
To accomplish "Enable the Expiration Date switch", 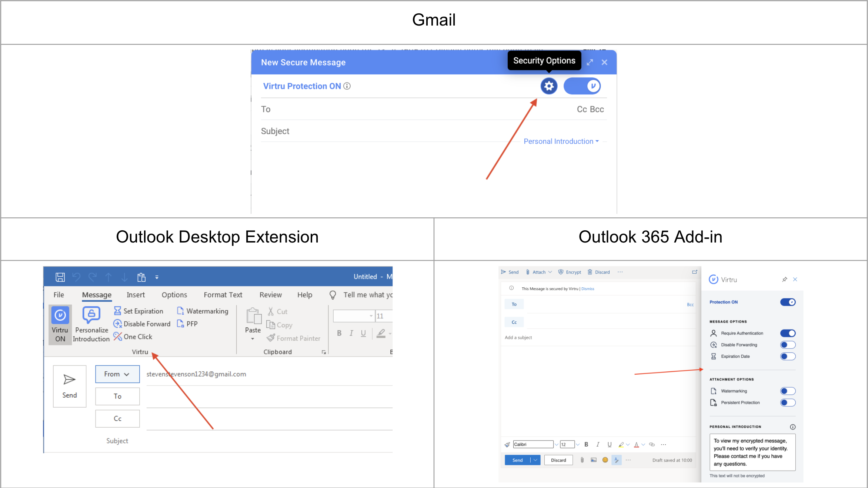I will (788, 356).
